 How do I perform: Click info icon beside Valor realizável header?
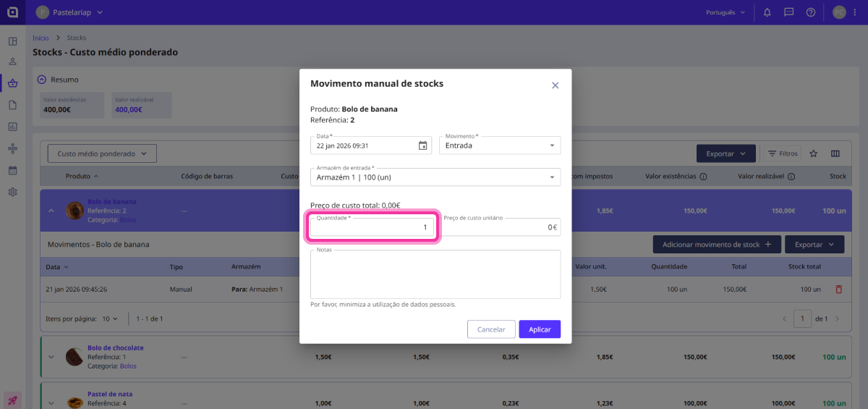click(x=791, y=176)
